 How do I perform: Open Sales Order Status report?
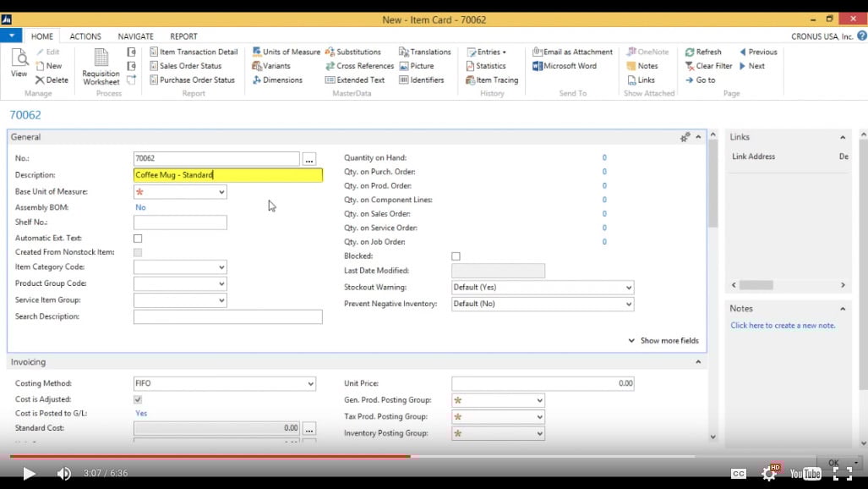(186, 65)
